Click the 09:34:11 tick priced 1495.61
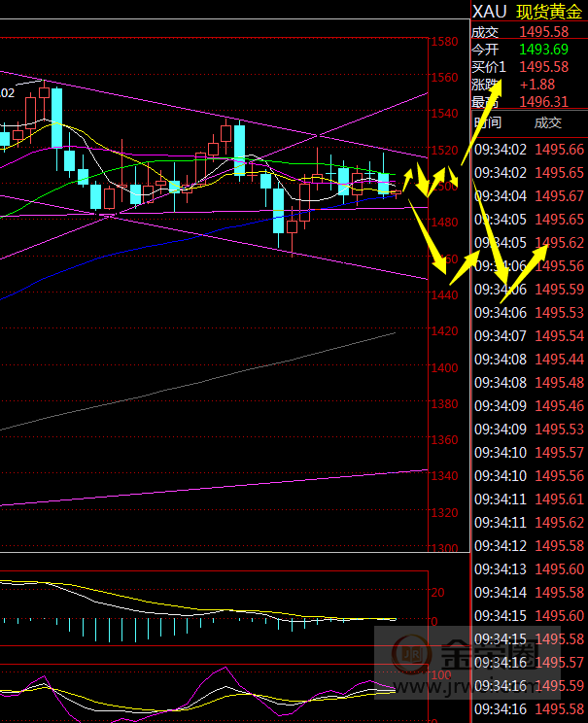This screenshot has width=588, height=723. coord(529,499)
